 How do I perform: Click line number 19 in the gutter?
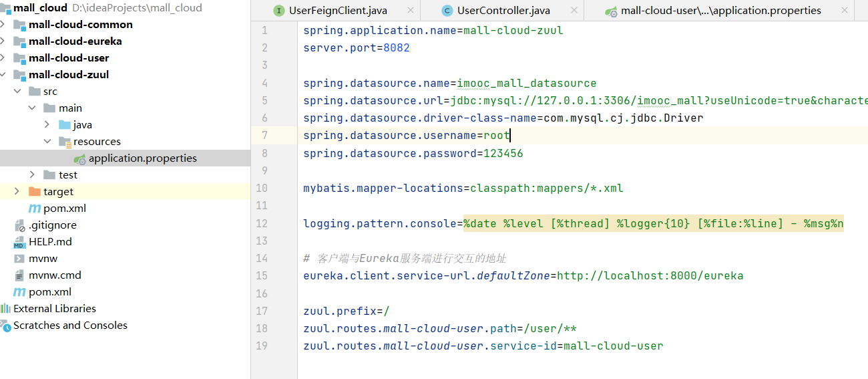click(262, 346)
